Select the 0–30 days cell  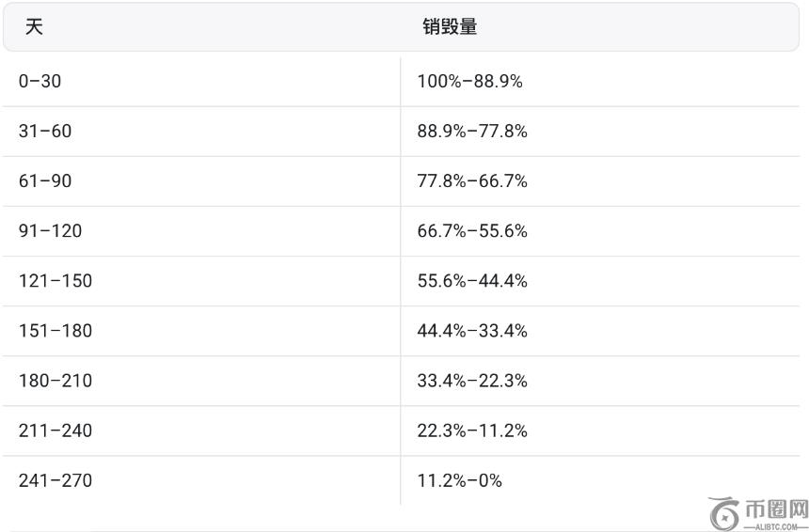point(40,82)
